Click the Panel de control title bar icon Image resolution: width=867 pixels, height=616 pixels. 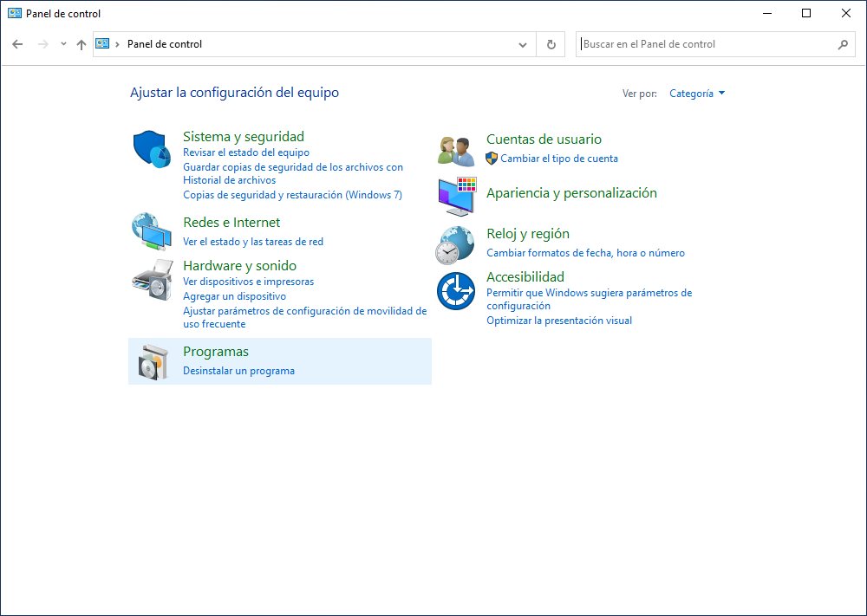point(15,13)
